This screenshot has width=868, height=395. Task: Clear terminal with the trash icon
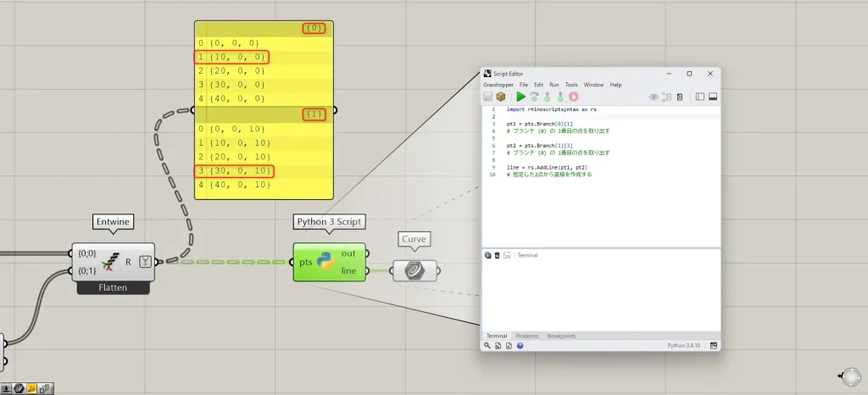pyautogui.click(x=497, y=254)
